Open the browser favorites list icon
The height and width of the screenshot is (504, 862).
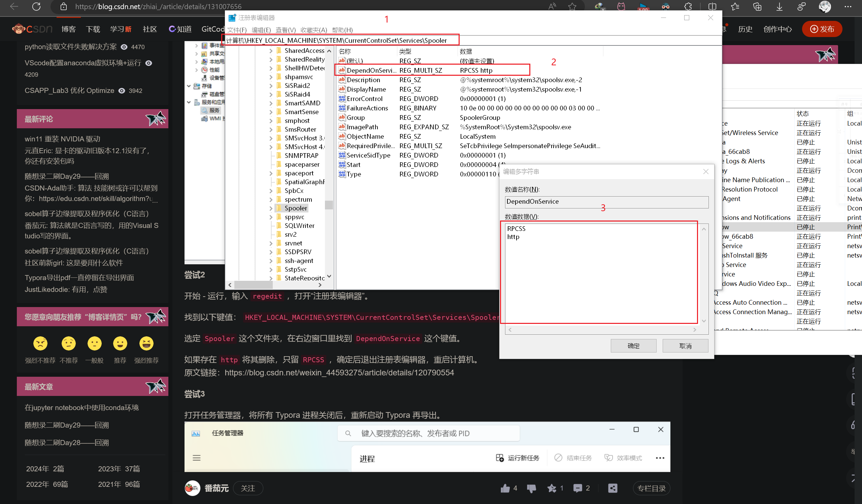[x=735, y=6]
